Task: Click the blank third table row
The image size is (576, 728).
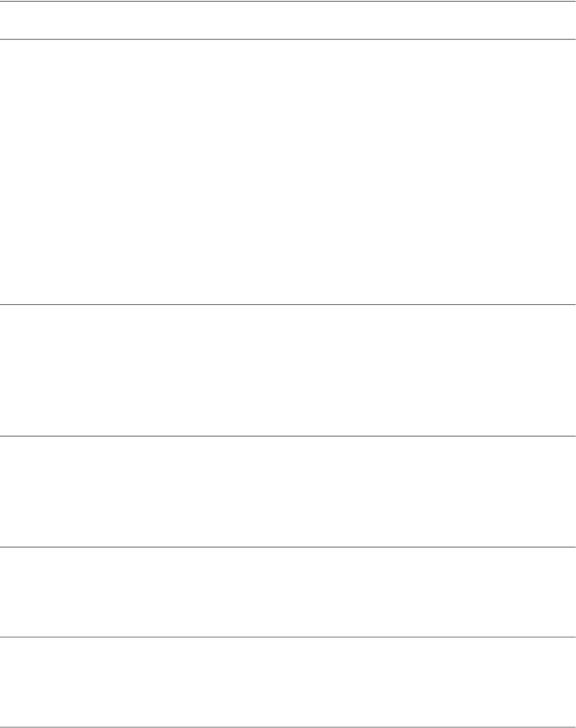Action: click(288, 492)
